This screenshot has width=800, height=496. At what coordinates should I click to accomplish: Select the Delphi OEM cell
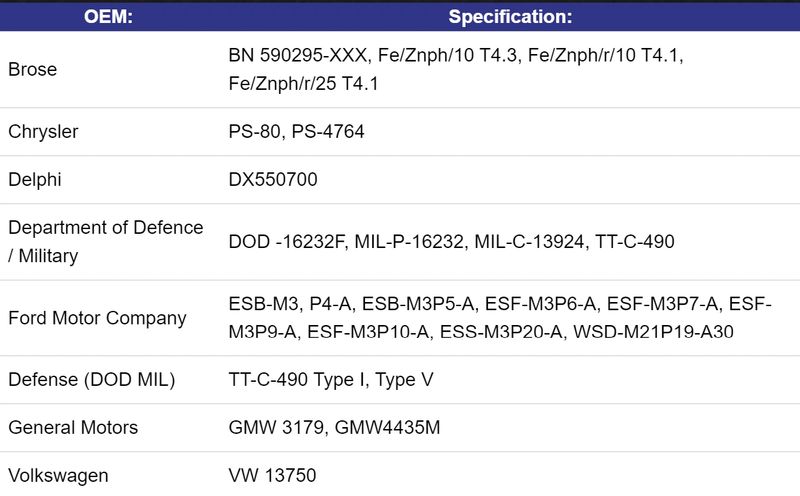[36, 180]
